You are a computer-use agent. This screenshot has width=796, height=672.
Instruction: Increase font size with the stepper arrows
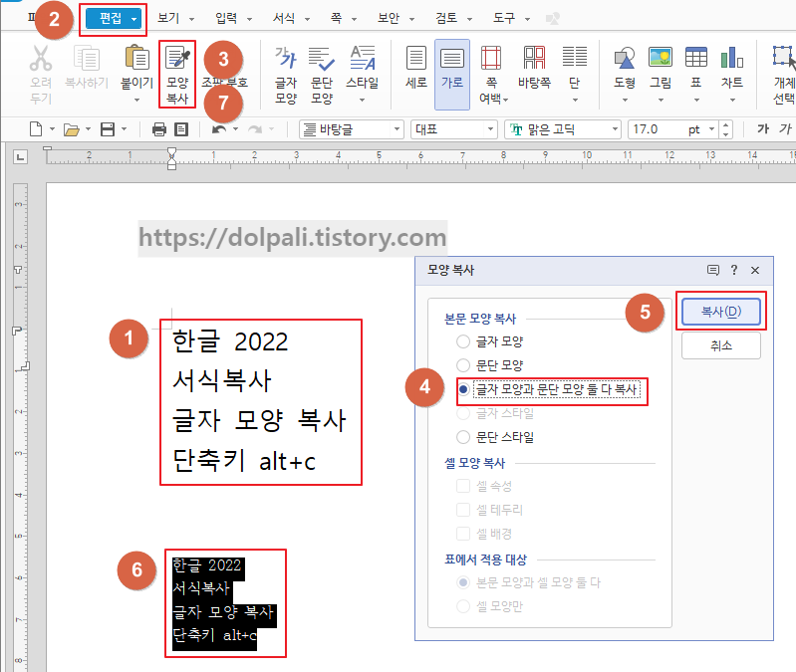(x=726, y=125)
